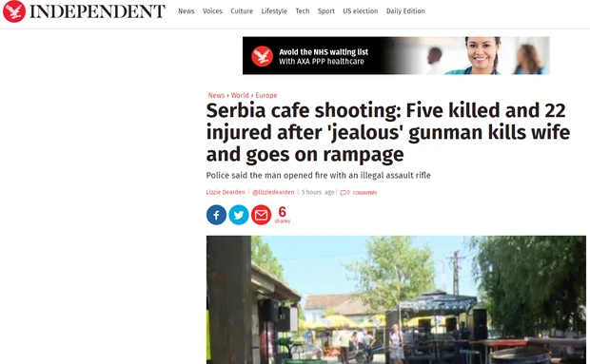Click the comments speech bubble icon

click(343, 192)
